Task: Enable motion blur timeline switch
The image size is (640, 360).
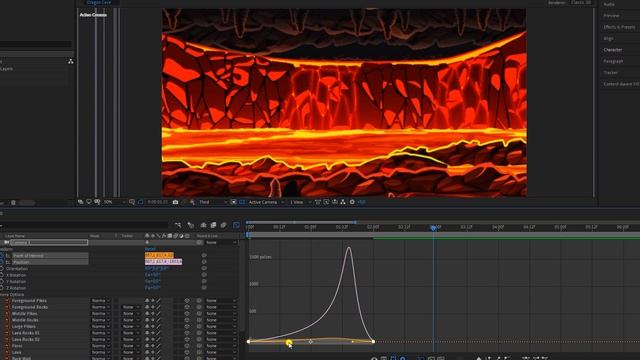Action: tap(223, 225)
